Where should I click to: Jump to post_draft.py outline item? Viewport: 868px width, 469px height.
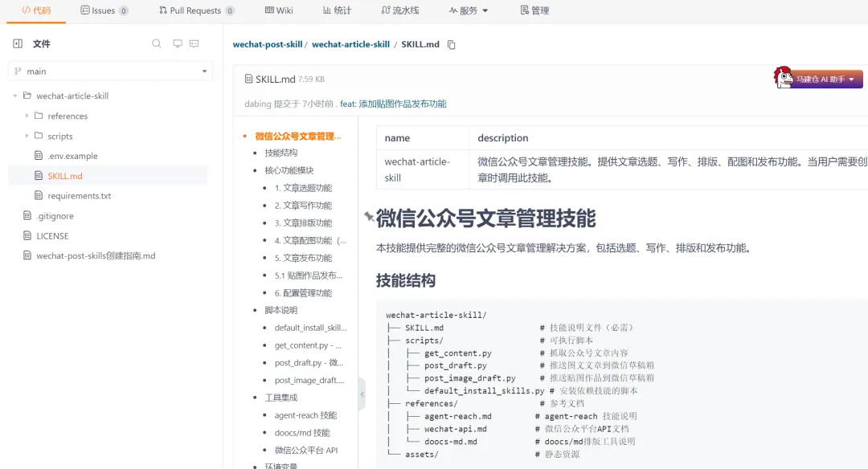click(309, 363)
